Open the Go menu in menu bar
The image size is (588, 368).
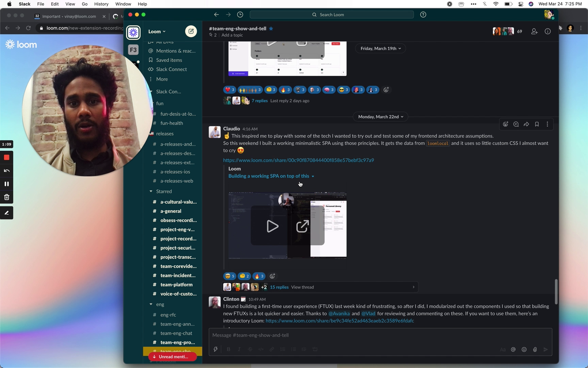(85, 4)
